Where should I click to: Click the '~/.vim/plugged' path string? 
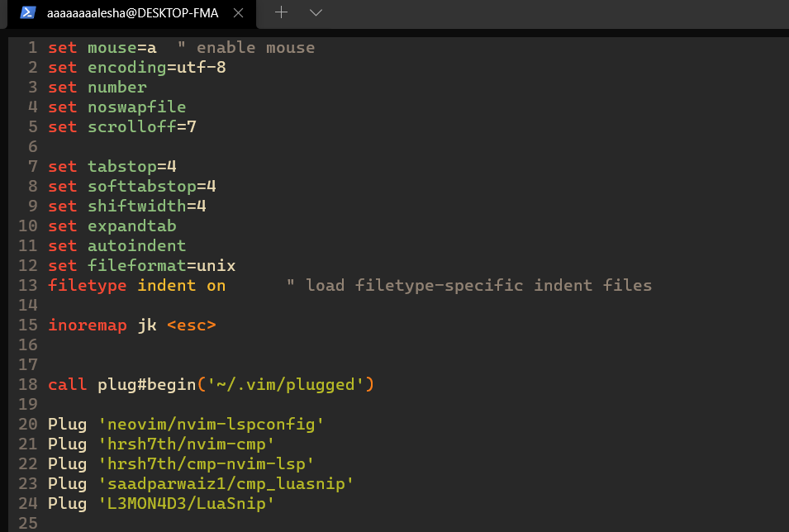pyautogui.click(x=285, y=384)
